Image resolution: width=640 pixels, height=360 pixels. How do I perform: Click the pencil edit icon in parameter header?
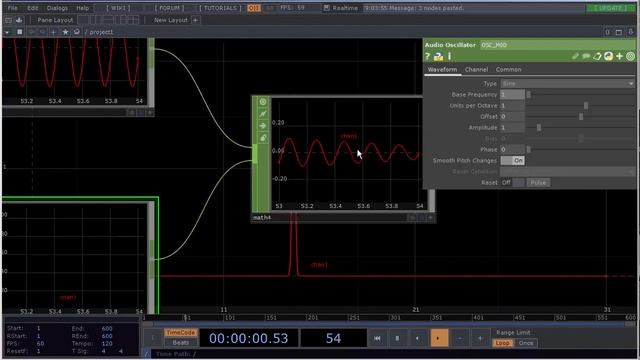click(x=575, y=56)
